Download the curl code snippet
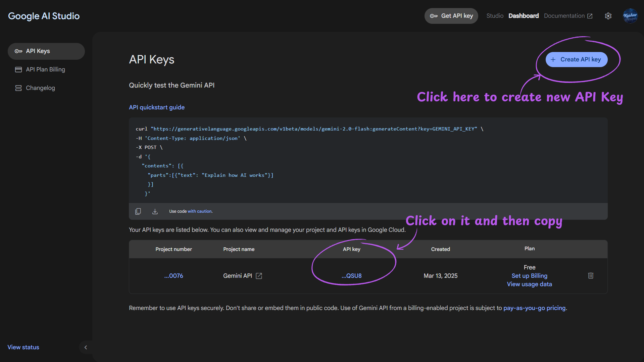 coord(155,211)
